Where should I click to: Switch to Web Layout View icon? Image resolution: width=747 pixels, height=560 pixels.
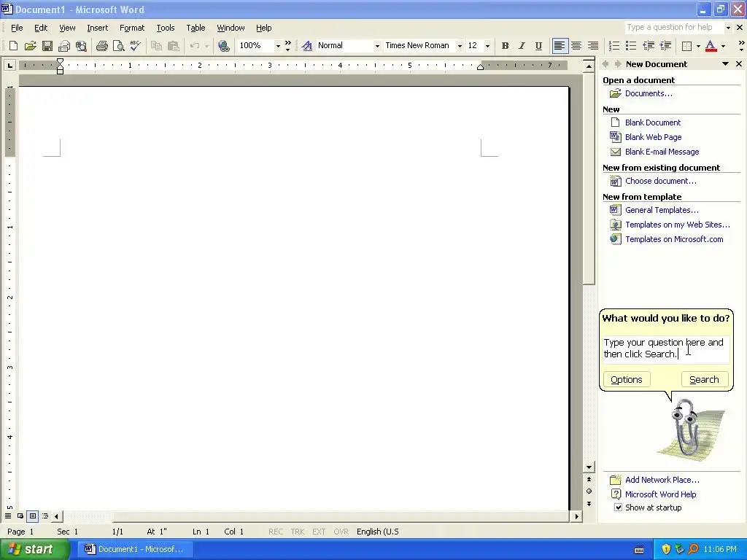(x=20, y=516)
